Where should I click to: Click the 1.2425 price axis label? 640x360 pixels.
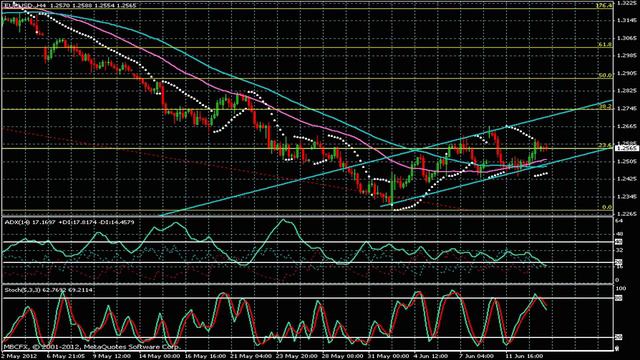click(627, 179)
